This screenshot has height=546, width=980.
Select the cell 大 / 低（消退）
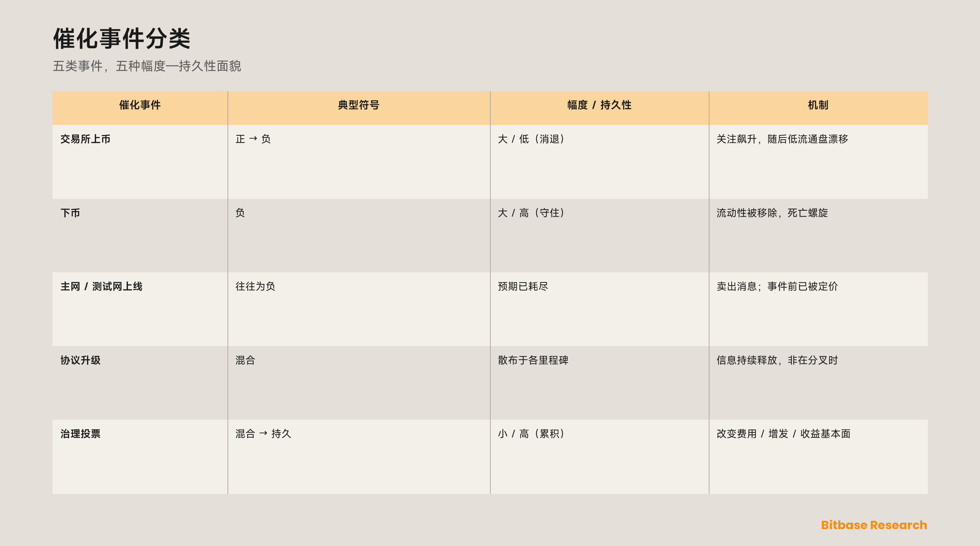click(531, 139)
